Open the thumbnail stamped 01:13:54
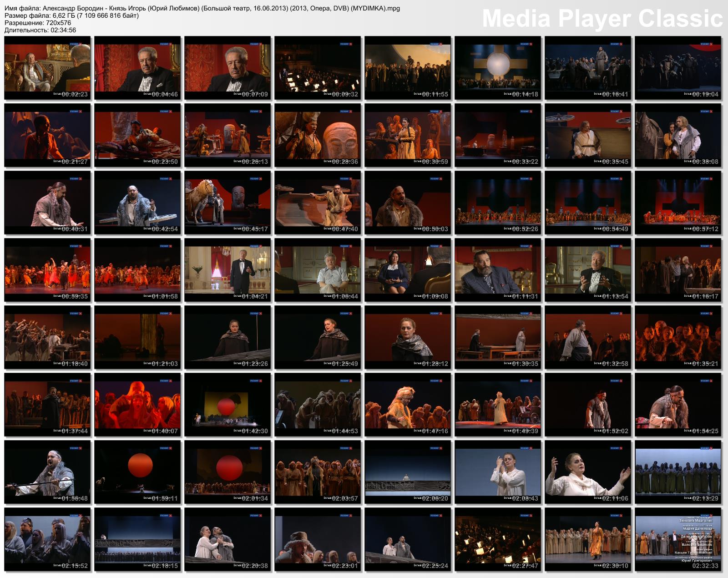 coord(588,270)
